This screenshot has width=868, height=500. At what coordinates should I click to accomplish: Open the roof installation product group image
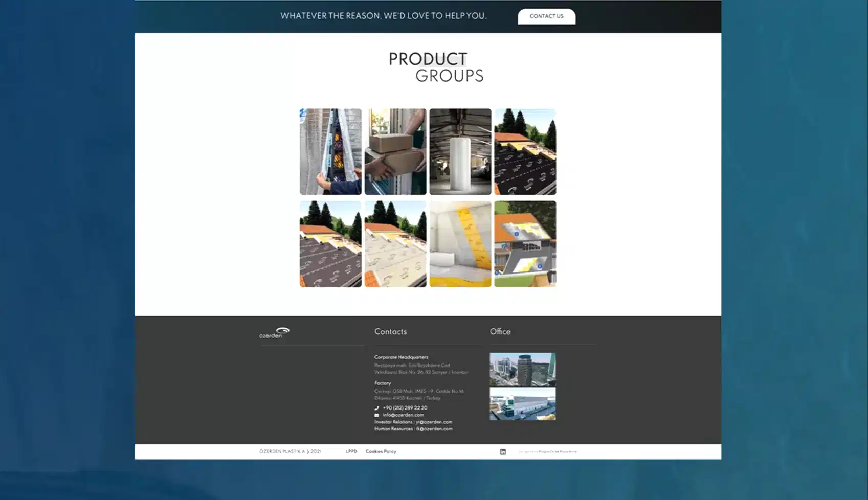(x=330, y=244)
